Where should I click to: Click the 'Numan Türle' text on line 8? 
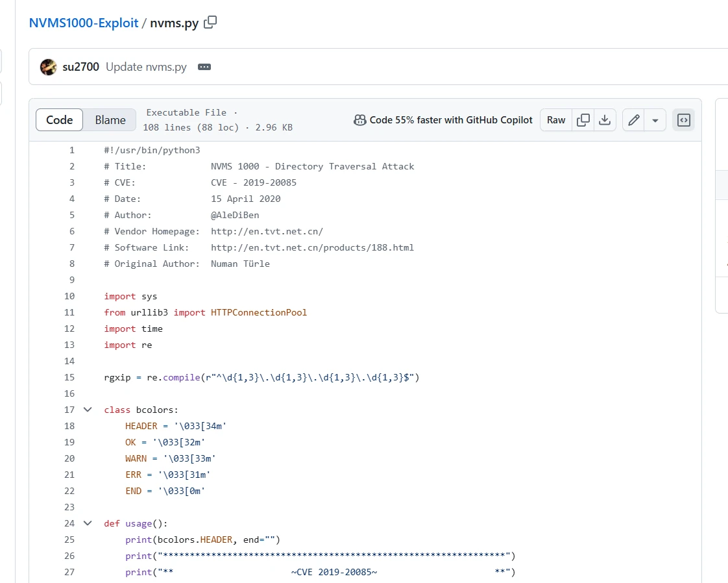[x=240, y=264]
